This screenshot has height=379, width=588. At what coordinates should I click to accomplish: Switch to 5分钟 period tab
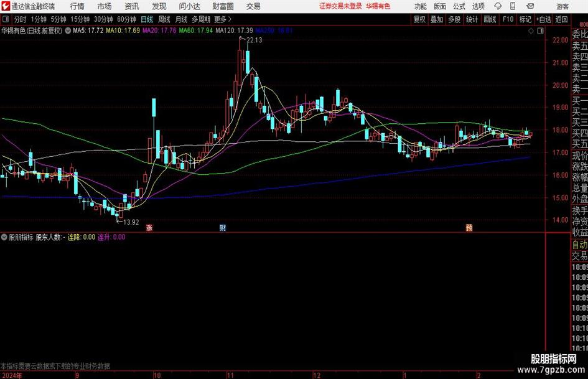pos(58,19)
